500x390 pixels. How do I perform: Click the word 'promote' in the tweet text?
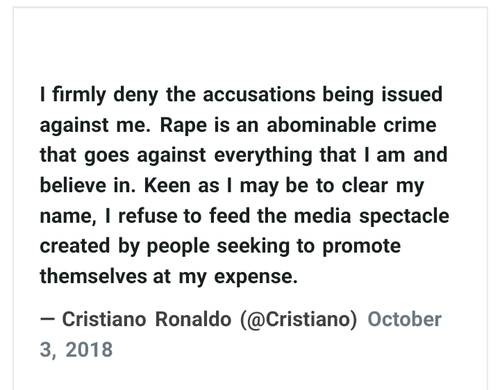tap(361, 247)
